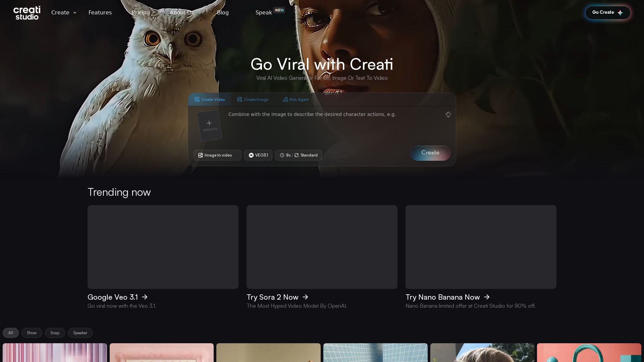Viewport: 644px width, 362px height.
Task: Click the "Trending now" section heading
Action: pyautogui.click(x=119, y=192)
